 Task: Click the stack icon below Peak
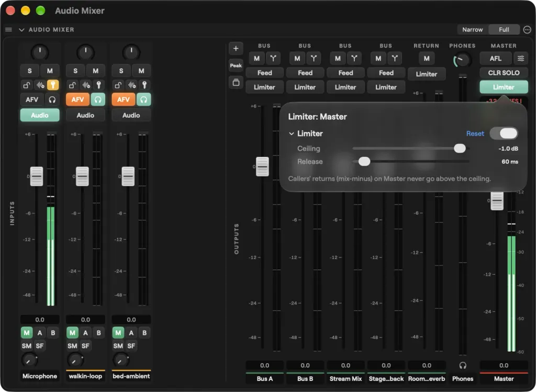click(236, 82)
